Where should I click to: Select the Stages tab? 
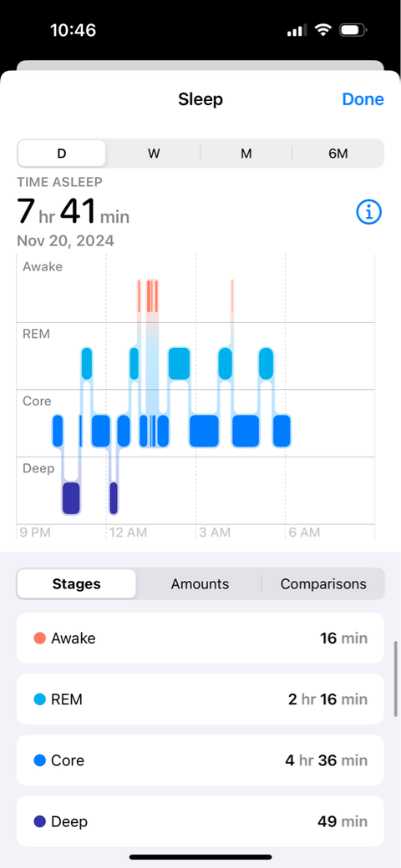[x=76, y=583]
